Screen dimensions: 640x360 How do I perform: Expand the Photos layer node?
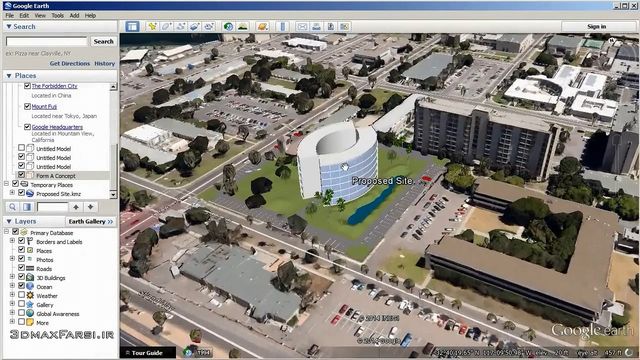[12, 259]
